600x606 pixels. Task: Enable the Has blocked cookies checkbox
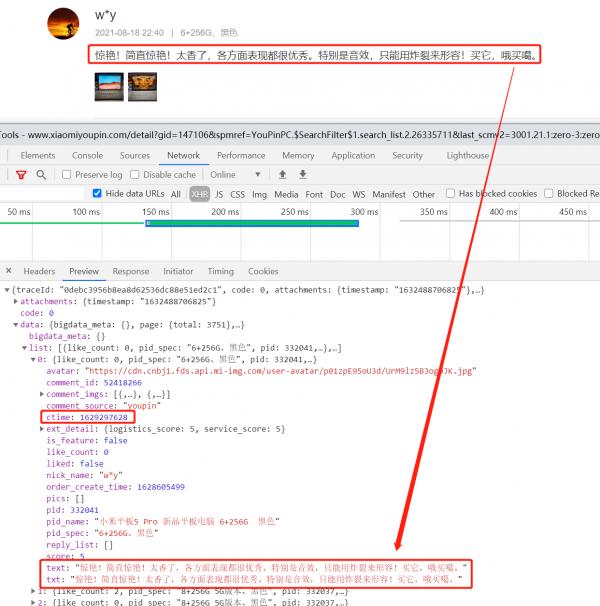(452, 194)
